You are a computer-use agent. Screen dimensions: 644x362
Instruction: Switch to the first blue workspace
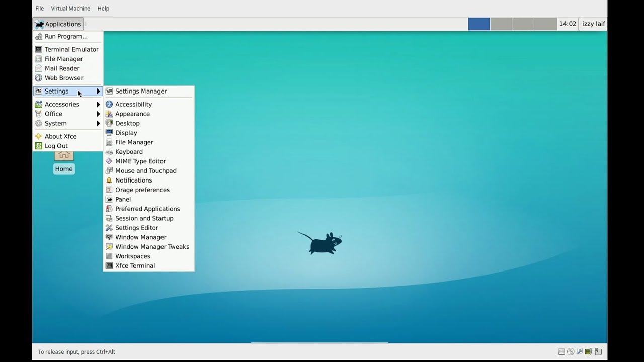click(479, 24)
